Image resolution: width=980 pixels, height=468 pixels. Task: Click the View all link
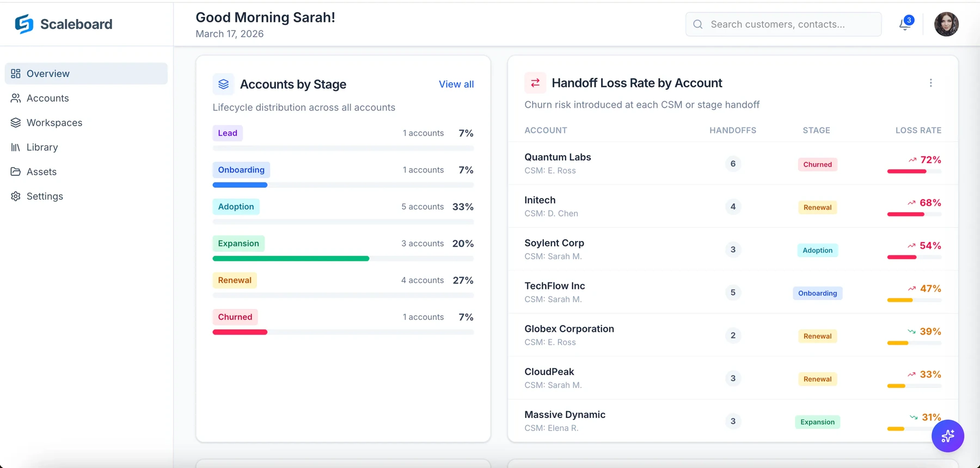click(456, 84)
